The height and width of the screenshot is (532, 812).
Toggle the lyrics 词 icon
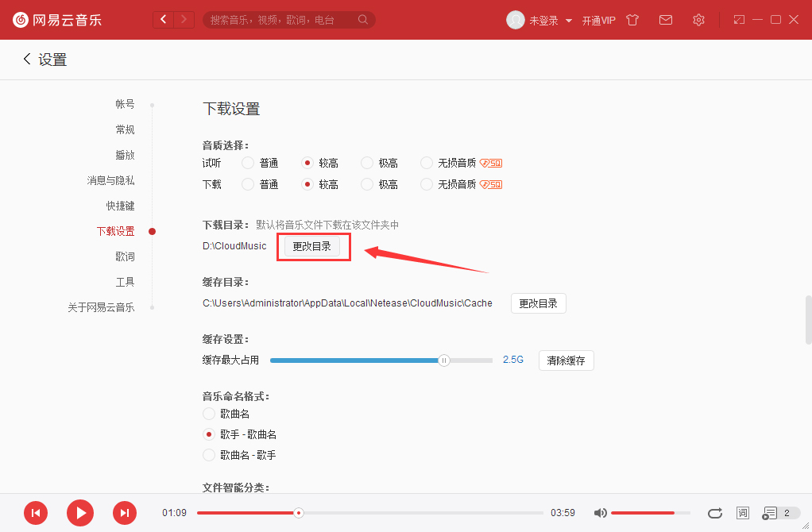[x=742, y=513]
